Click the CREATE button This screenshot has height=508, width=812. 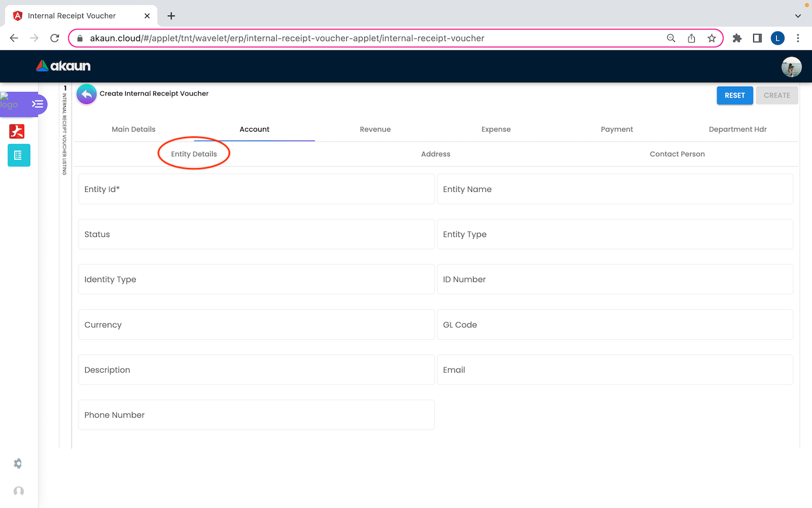coord(776,95)
